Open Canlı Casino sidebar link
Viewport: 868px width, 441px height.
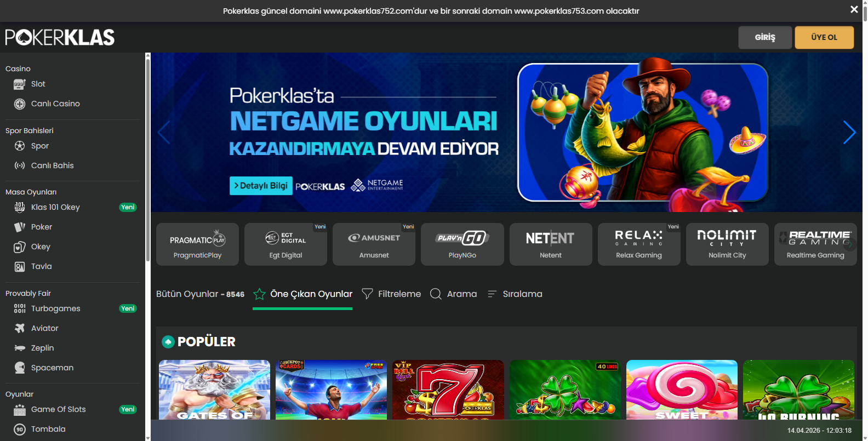click(55, 104)
